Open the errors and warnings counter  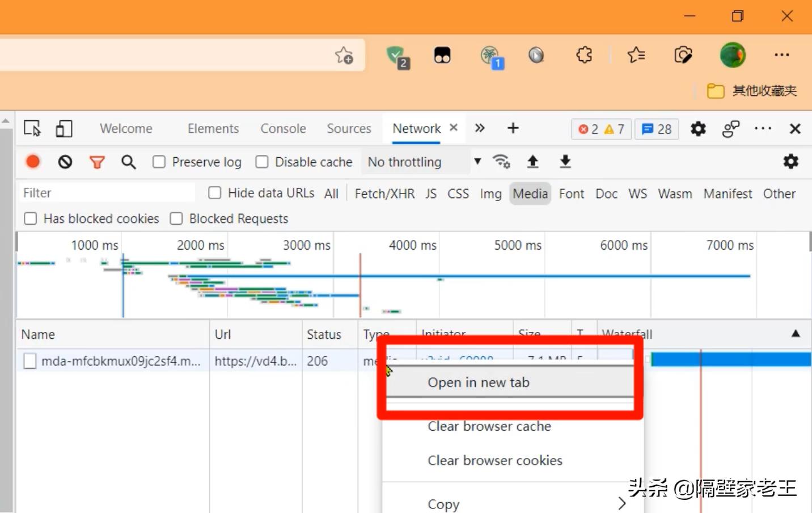(601, 129)
